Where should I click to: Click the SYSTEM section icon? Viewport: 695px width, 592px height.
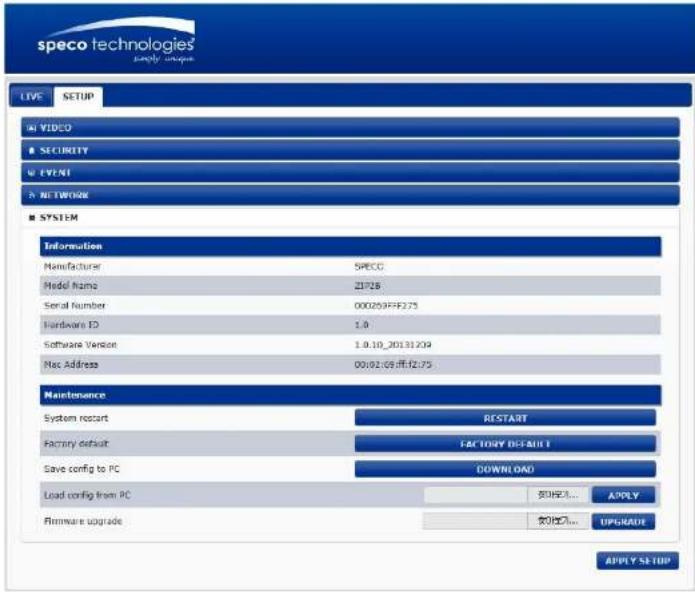pos(31,218)
